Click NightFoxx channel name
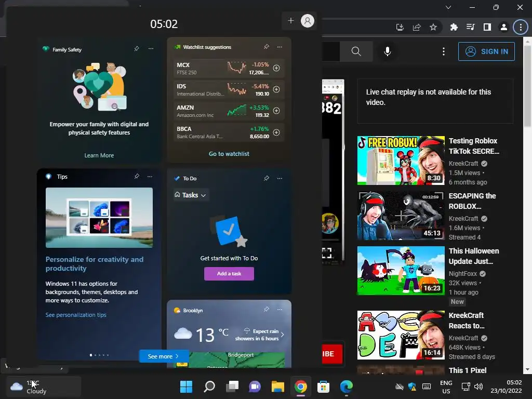This screenshot has height=399, width=532. click(x=463, y=273)
